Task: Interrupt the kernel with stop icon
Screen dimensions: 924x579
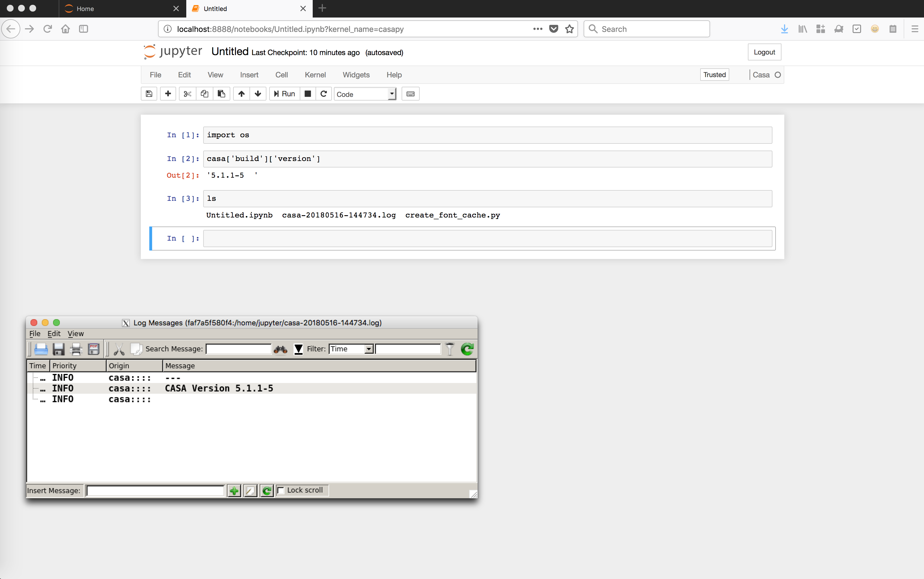Action: click(308, 93)
